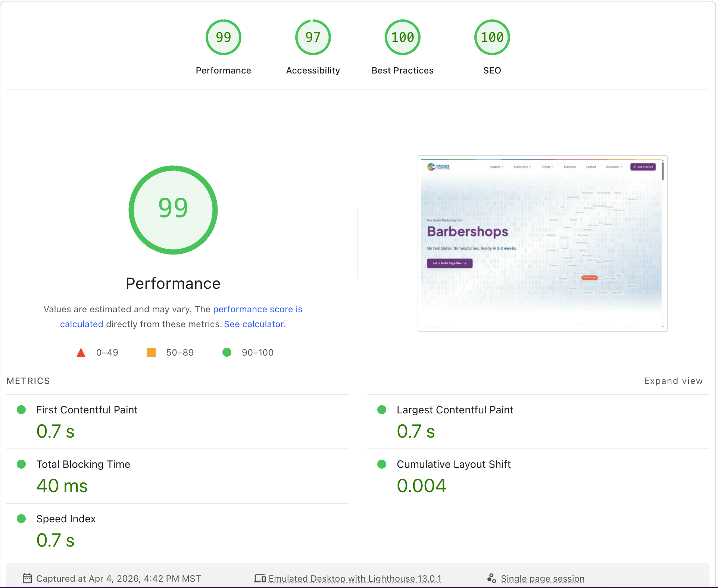718x588 pixels.
Task: Click the green dot beside First Contentful Paint
Action: (x=21, y=410)
